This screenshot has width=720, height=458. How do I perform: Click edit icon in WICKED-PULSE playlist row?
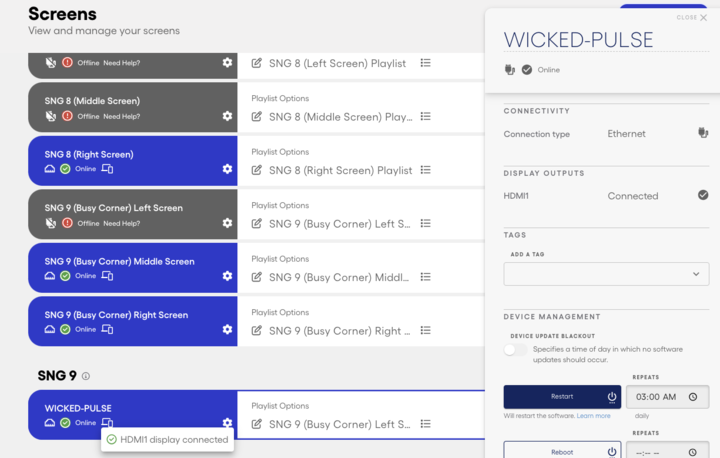[257, 424]
